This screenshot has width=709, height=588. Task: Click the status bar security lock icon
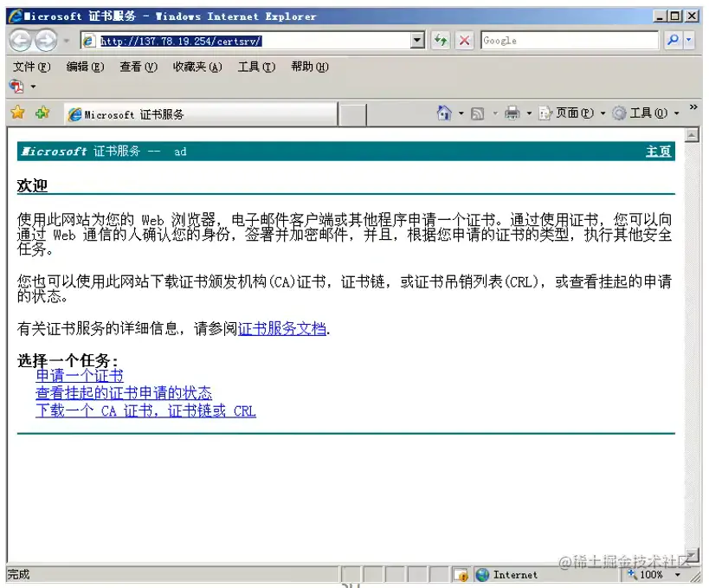(x=461, y=575)
